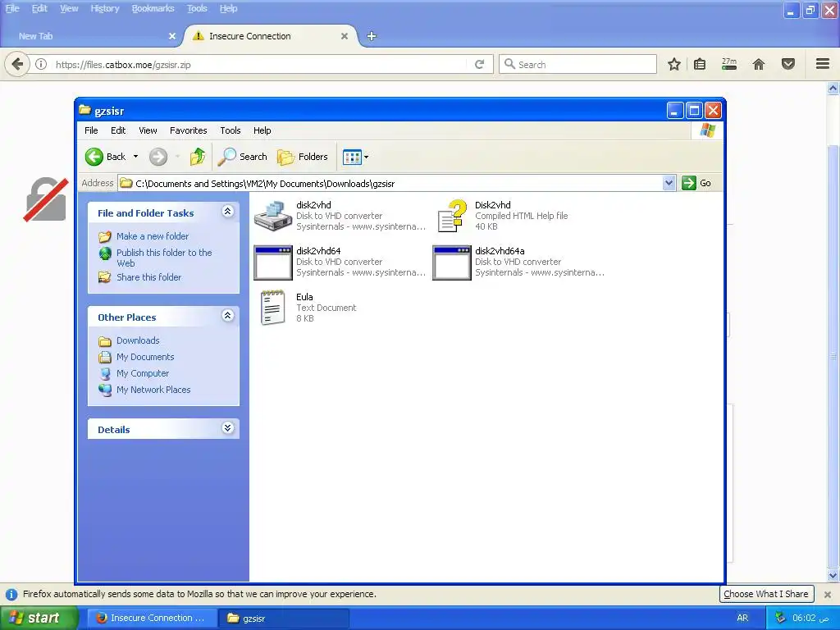Image resolution: width=840 pixels, height=630 pixels.
Task: Click Make a new folder
Action: click(153, 236)
